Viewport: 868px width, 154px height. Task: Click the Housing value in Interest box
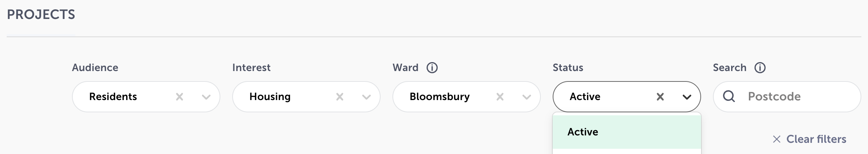(270, 97)
